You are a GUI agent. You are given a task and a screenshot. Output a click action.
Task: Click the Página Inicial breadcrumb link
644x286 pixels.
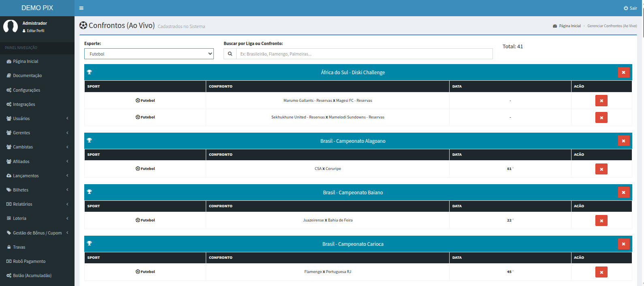pos(569,26)
